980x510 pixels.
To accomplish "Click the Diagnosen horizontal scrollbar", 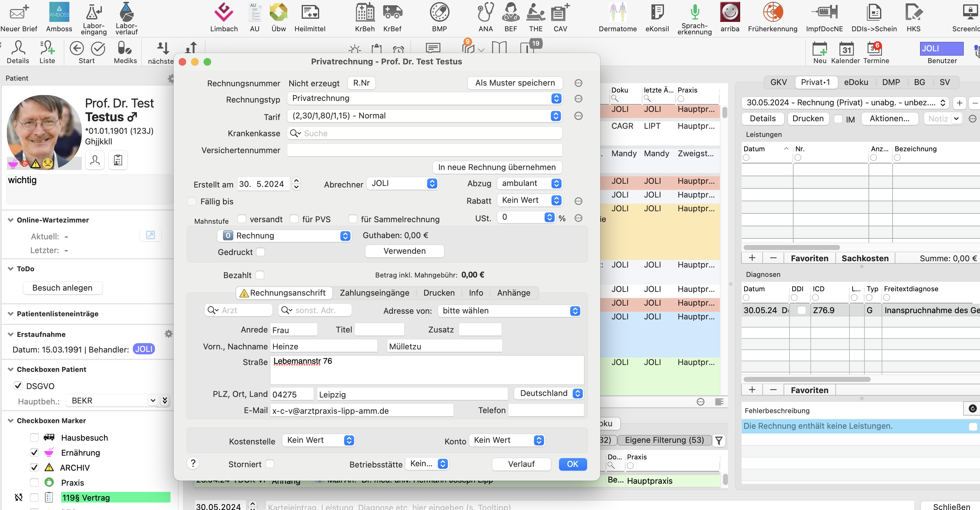I will pyautogui.click(x=807, y=379).
